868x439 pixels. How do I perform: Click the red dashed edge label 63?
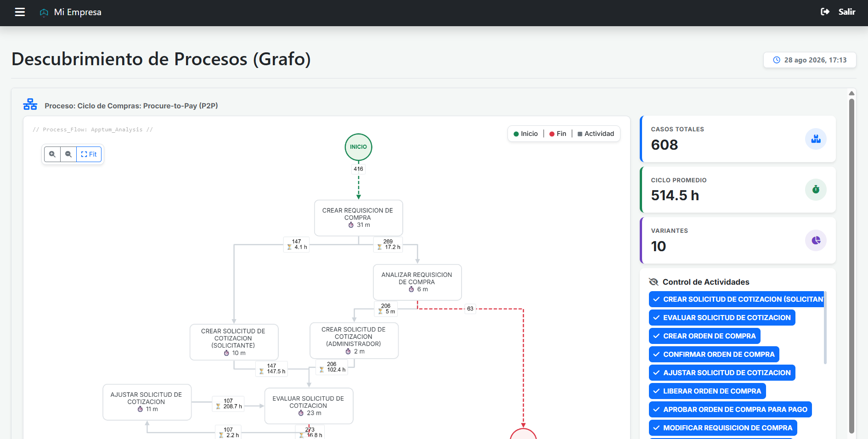click(470, 309)
